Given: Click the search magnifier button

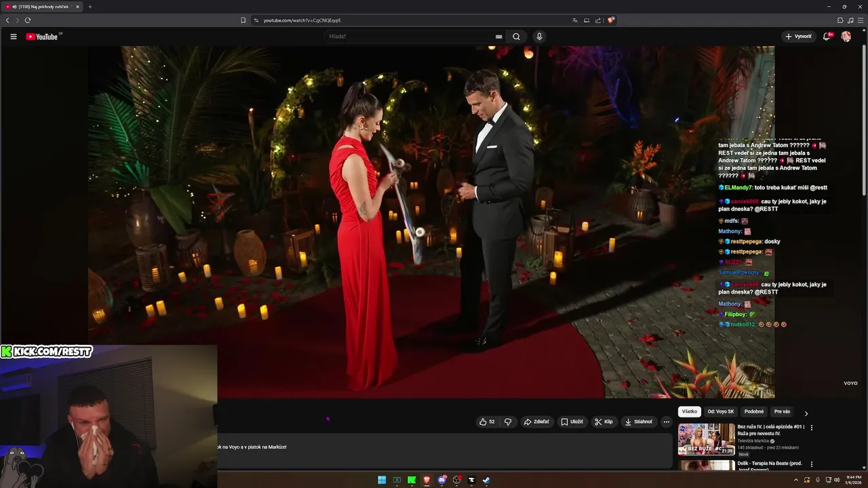Looking at the screenshot, I should (516, 37).
